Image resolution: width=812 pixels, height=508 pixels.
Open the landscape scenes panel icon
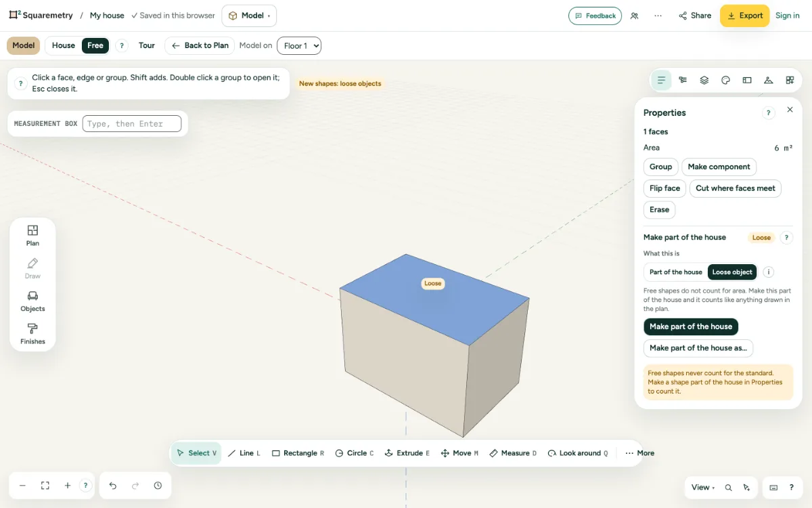[769, 80]
